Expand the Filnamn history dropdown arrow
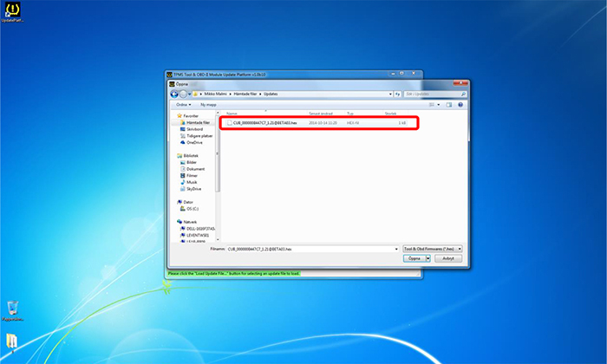Image resolution: width=607 pixels, height=364 pixels. tap(396, 248)
